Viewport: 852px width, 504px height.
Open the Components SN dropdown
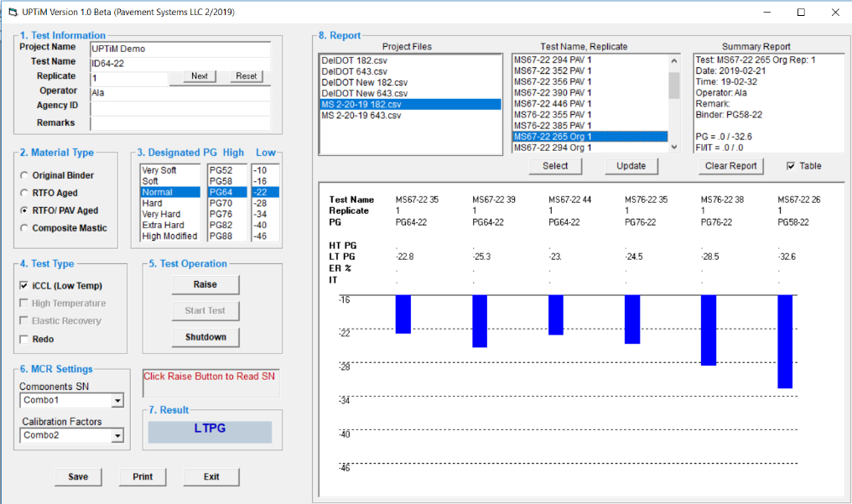[117, 401]
